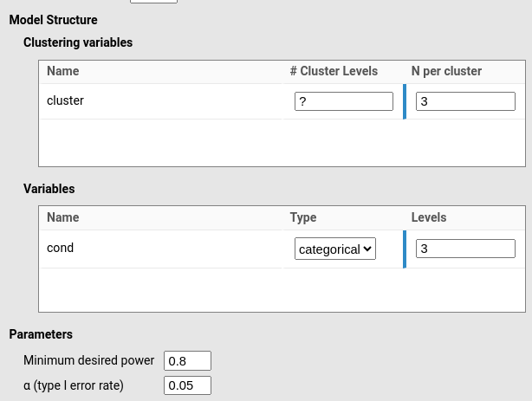Image resolution: width=532 pixels, height=401 pixels.
Task: Focus the N per cluster input field
Action: click(465, 101)
